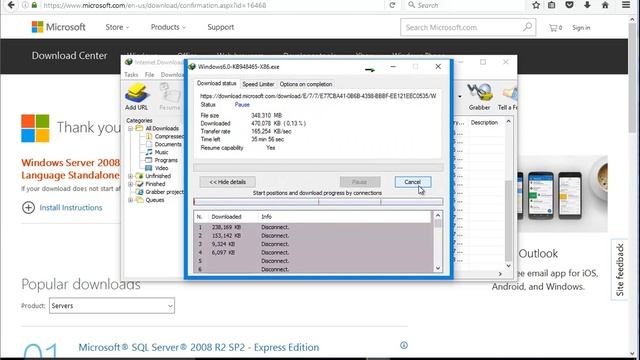The image size is (640, 360).
Task: Click the plus icon beside Install Instructions
Action: click(28, 207)
